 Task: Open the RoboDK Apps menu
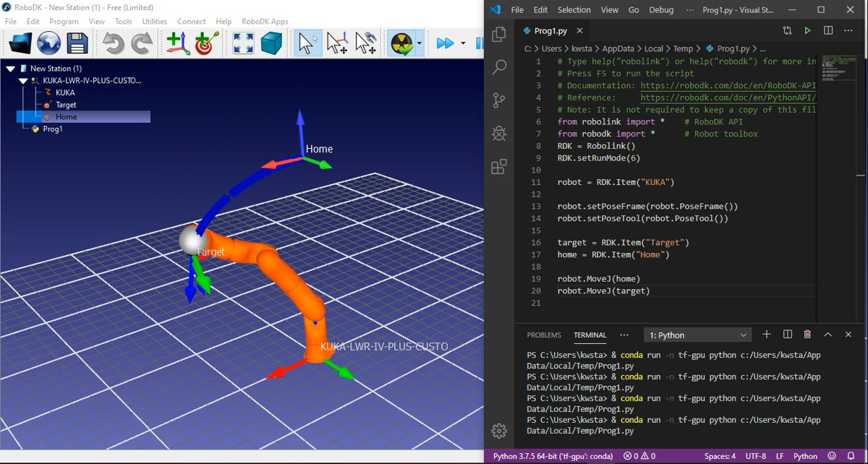(265, 22)
